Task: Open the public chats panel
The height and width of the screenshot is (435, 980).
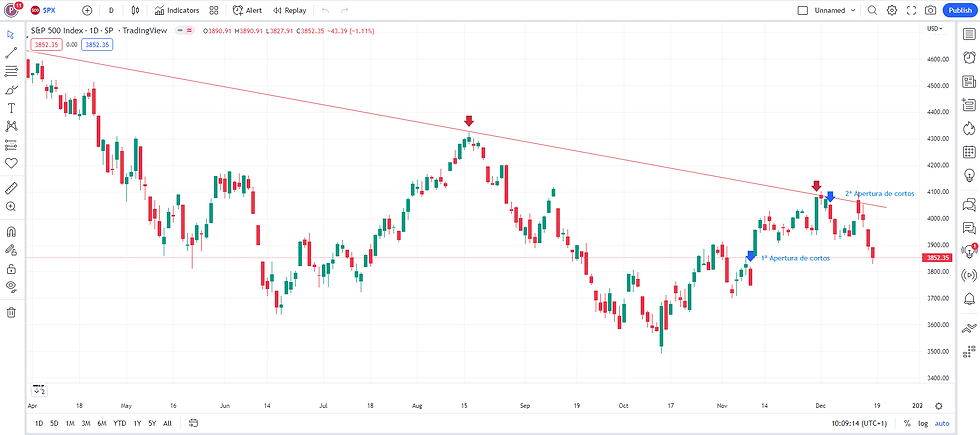Action: coord(969,204)
